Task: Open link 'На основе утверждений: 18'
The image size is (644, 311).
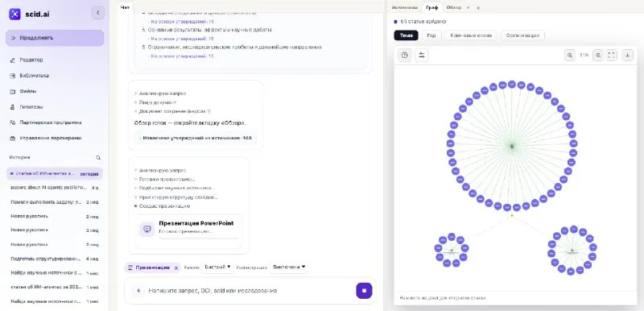Action: click(x=182, y=56)
